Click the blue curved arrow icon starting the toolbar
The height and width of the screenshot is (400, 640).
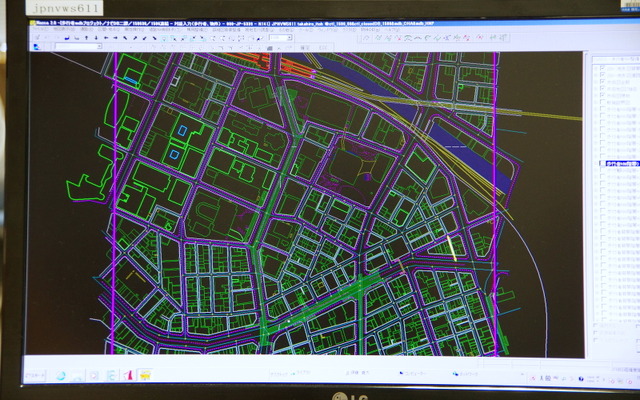click(x=67, y=38)
